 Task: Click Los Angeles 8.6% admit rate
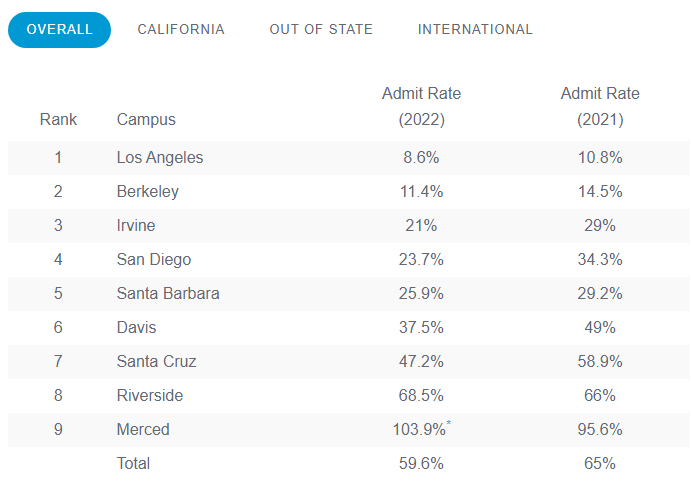pos(421,157)
